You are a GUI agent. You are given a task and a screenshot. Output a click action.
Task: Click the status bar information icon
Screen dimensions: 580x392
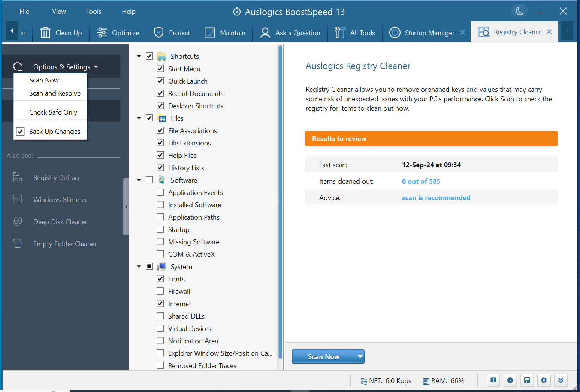[x=493, y=380]
